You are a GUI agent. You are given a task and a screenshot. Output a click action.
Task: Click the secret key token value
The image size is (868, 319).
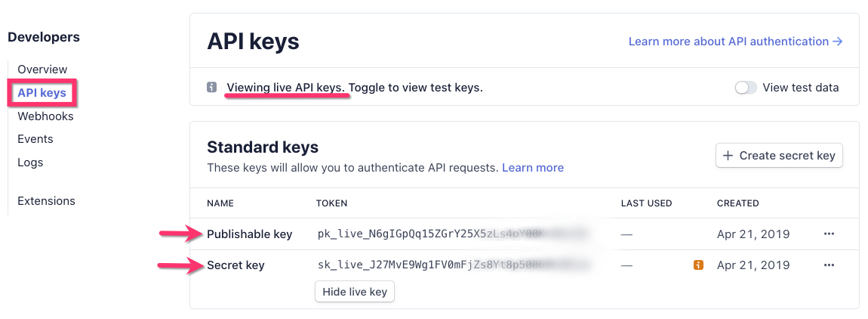click(x=423, y=265)
